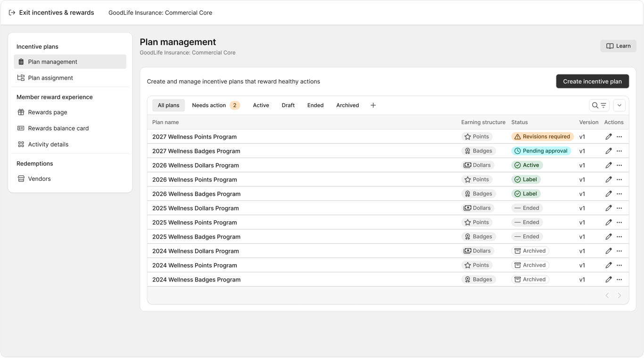This screenshot has width=644, height=358.
Task: Switch to the Needs action tab
Action: click(216, 105)
